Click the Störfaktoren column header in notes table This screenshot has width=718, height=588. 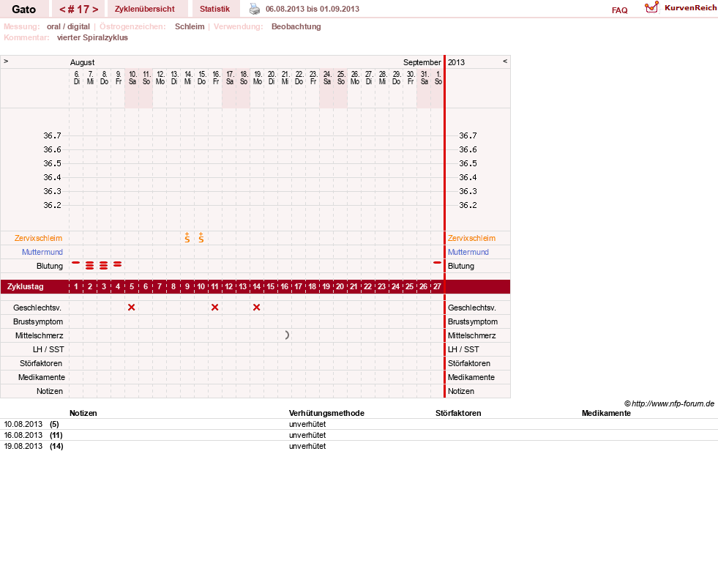(458, 413)
